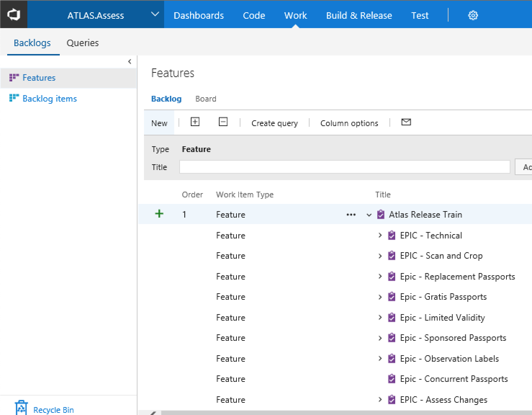Open the Code hub
This screenshot has width=532, height=415.
click(254, 15)
